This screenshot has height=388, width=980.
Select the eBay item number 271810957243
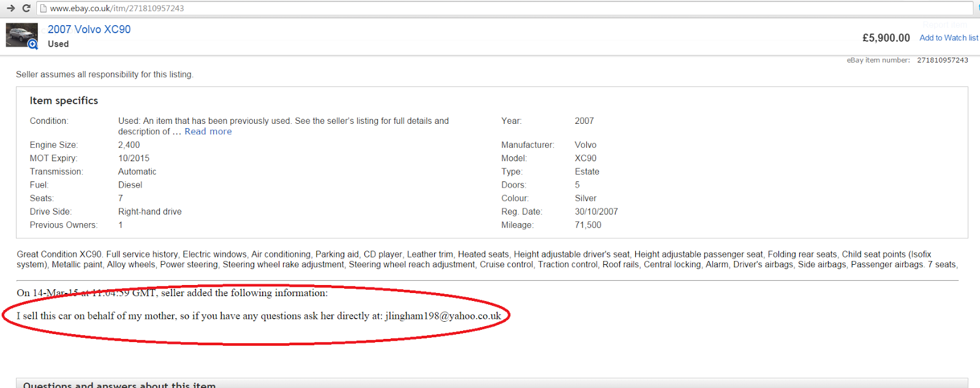coord(943,60)
